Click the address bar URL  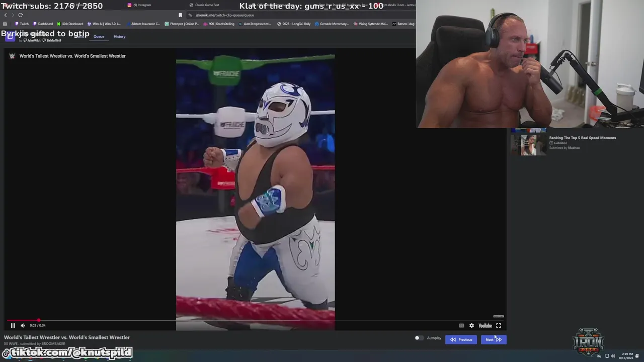224,15
